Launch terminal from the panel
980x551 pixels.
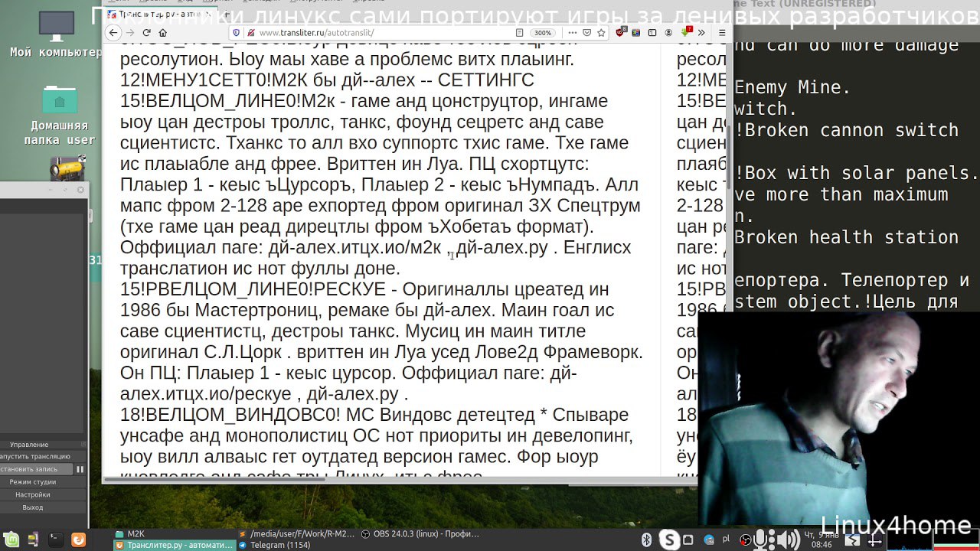point(56,540)
